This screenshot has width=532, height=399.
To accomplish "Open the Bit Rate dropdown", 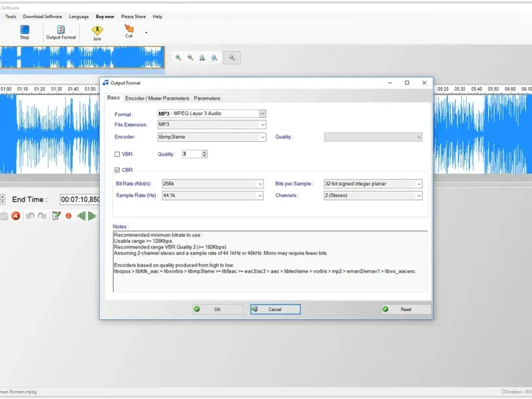I will pos(260,184).
